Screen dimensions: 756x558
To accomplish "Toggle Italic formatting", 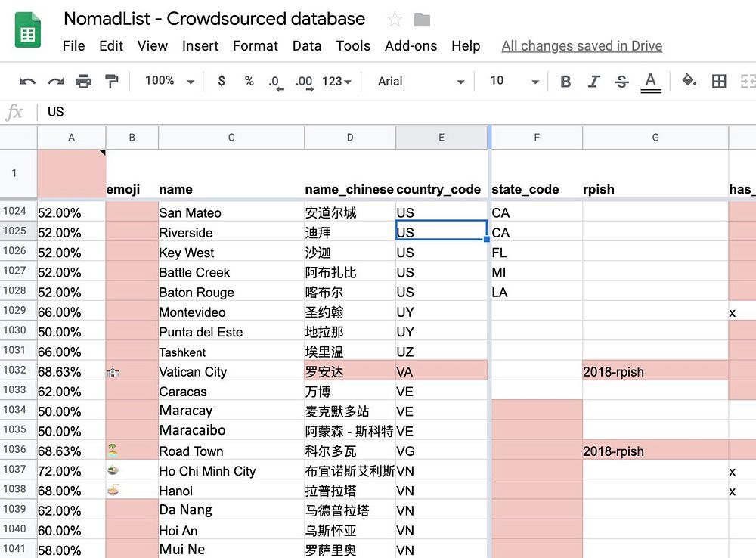I will 593,82.
